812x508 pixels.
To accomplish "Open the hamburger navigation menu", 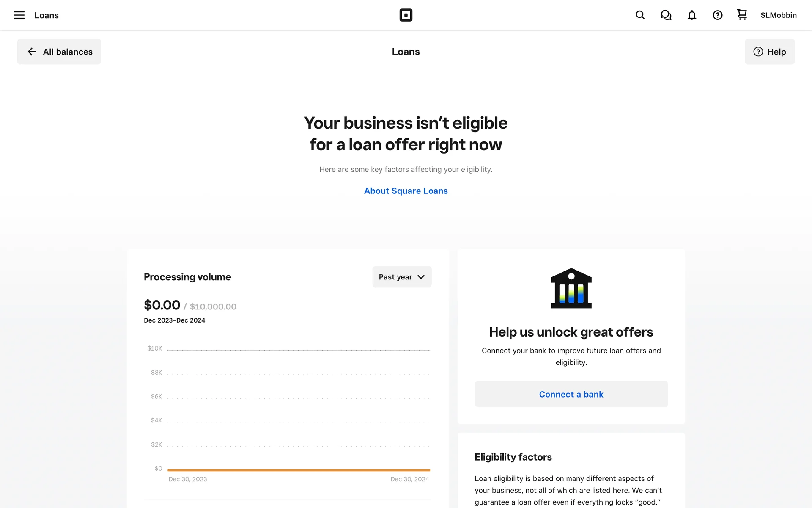I will [x=19, y=15].
